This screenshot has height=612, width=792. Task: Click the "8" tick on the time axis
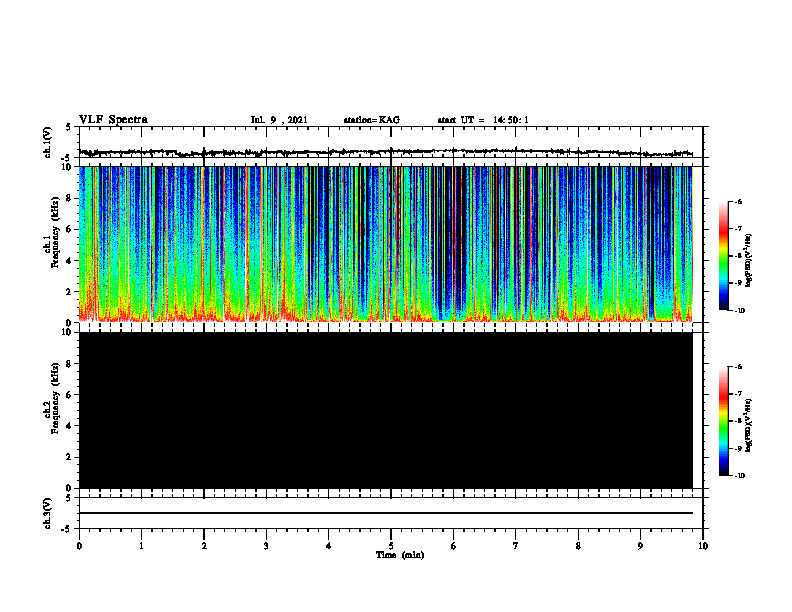coord(578,546)
